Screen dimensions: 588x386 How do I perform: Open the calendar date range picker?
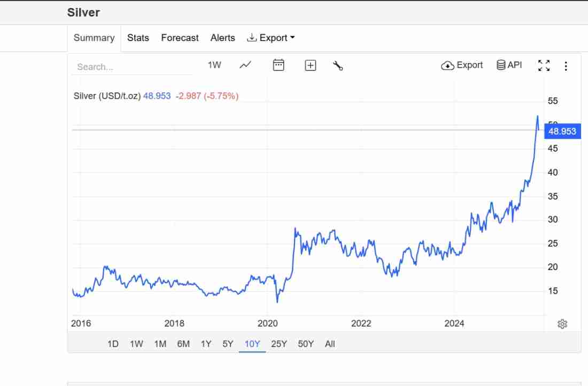278,65
